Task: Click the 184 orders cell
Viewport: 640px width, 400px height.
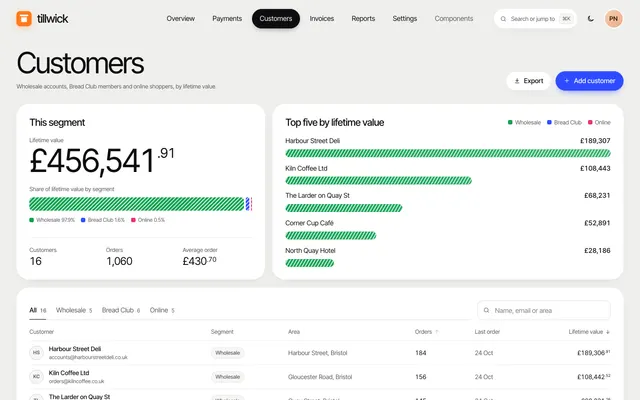Action: click(x=420, y=353)
